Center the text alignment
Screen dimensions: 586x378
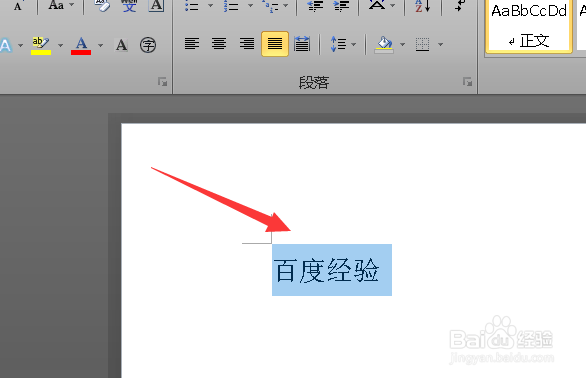(x=219, y=44)
